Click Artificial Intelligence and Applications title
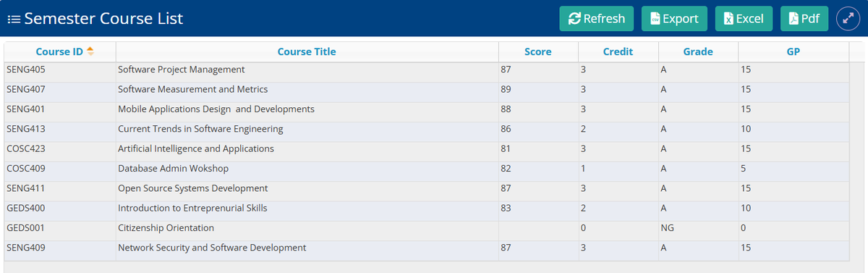868x273 pixels. pos(196,148)
